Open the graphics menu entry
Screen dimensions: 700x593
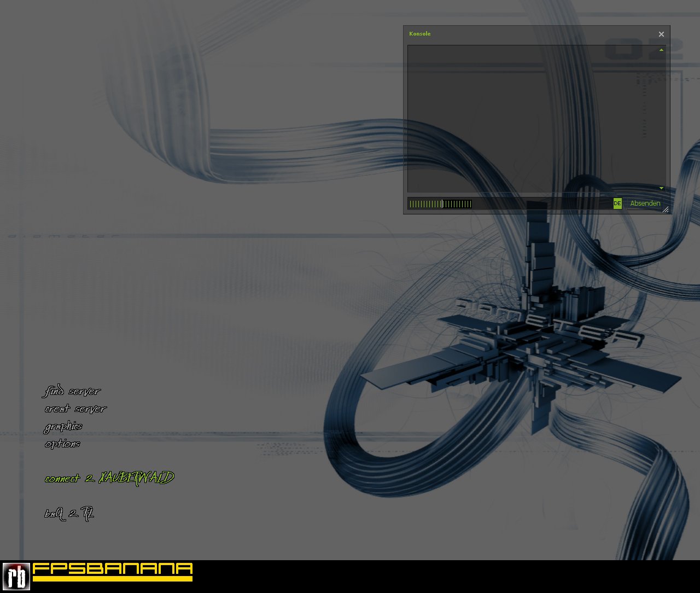(x=63, y=427)
